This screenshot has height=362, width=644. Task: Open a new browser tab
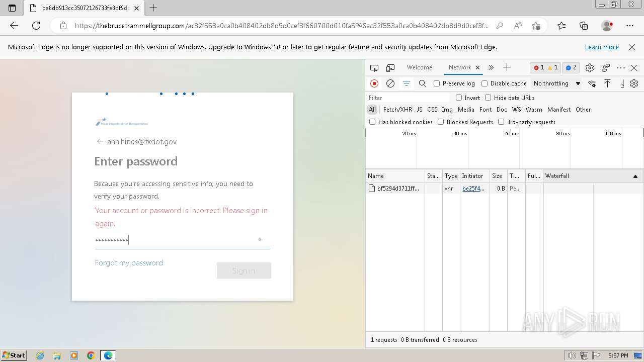tap(153, 8)
